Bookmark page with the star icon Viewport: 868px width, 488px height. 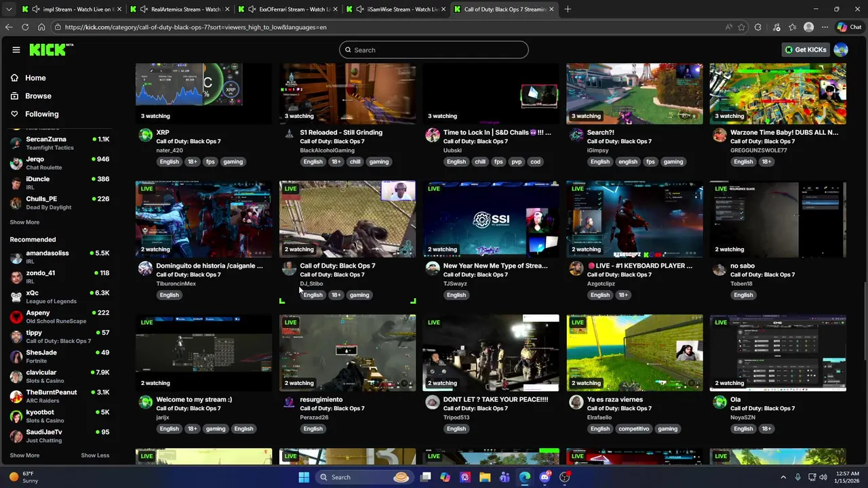(x=741, y=27)
